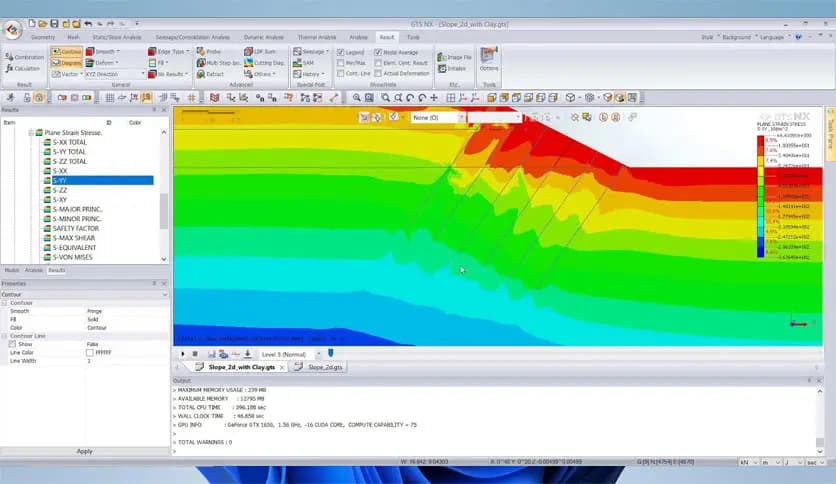Click the Rotate view toolbar icon
836x484 pixels.
coord(409,98)
